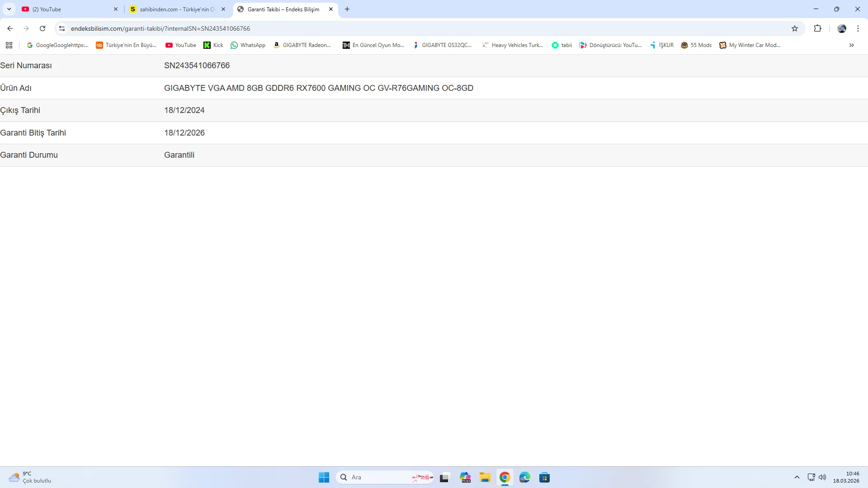Viewport: 868px width, 488px height.
Task: Open Windows Start menu
Action: pos(324,477)
